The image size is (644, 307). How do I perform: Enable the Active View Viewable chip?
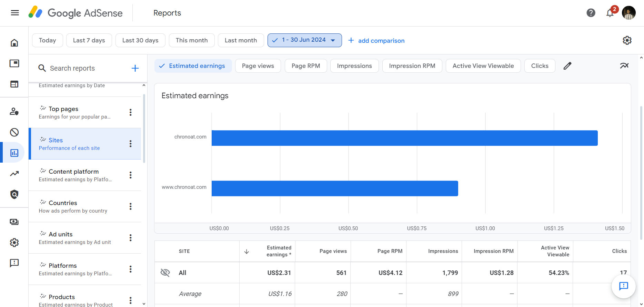483,66
